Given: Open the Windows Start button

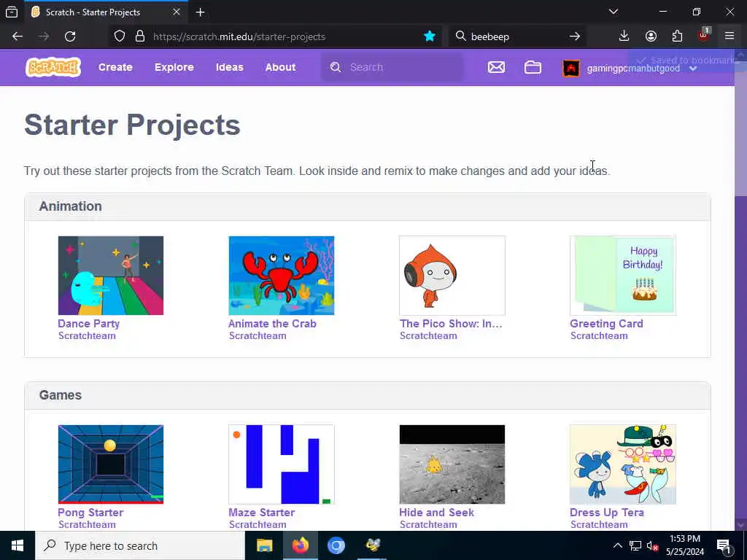Looking at the screenshot, I should tap(18, 545).
